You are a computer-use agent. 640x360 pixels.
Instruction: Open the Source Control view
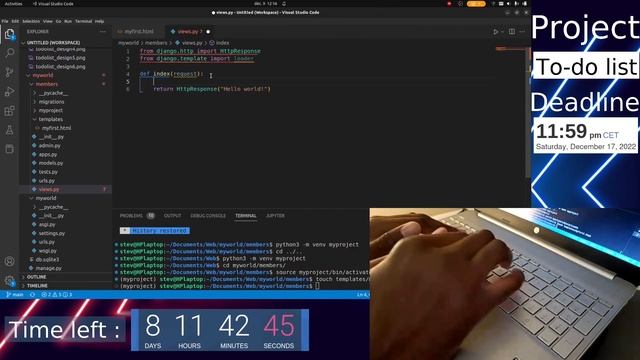coord(10,72)
